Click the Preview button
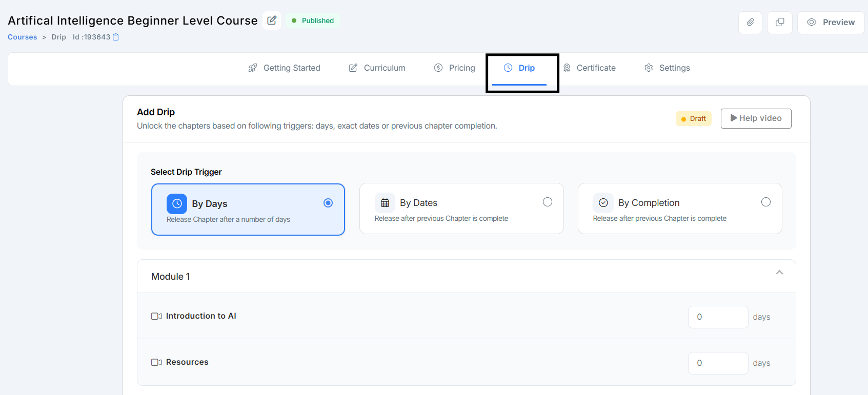The image size is (868, 395). tap(831, 23)
